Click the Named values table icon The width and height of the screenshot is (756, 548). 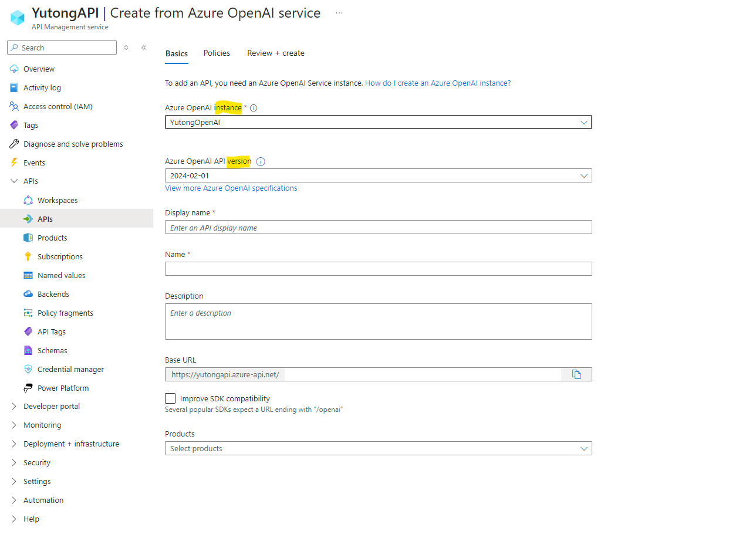pyautogui.click(x=28, y=275)
